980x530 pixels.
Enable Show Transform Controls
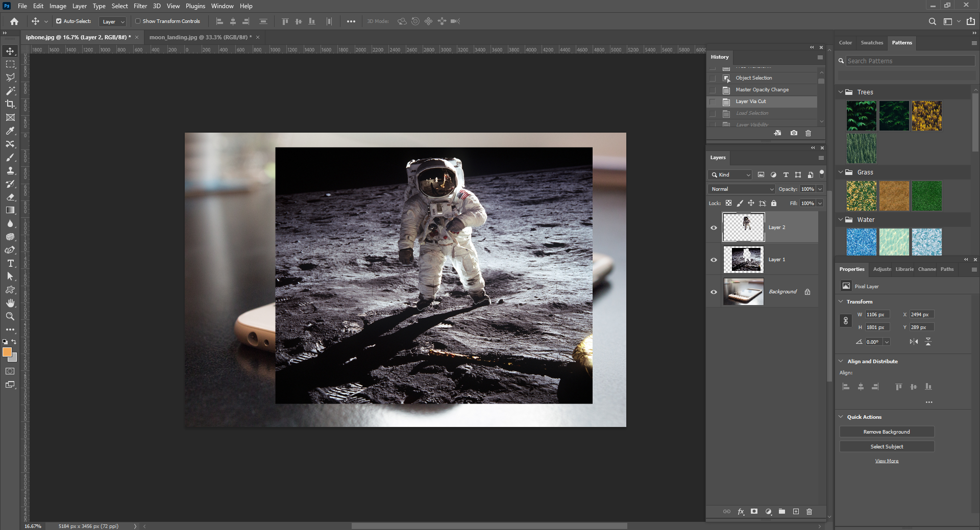[138, 21]
